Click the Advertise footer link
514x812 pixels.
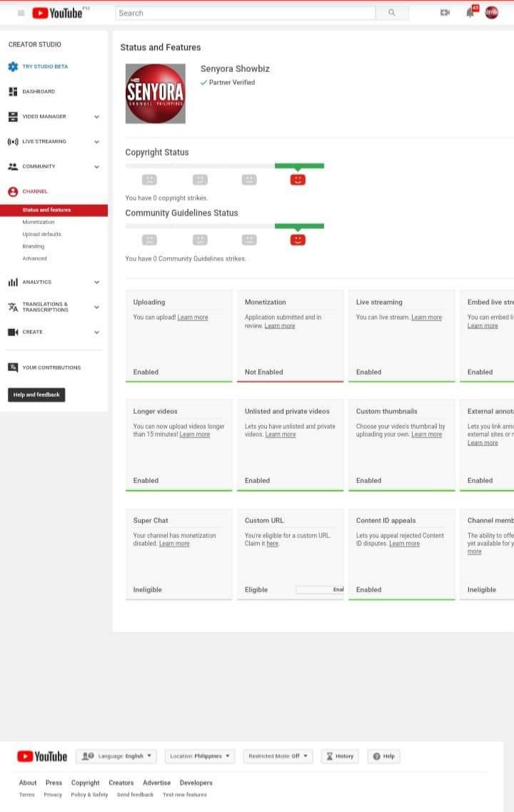pyautogui.click(x=156, y=783)
